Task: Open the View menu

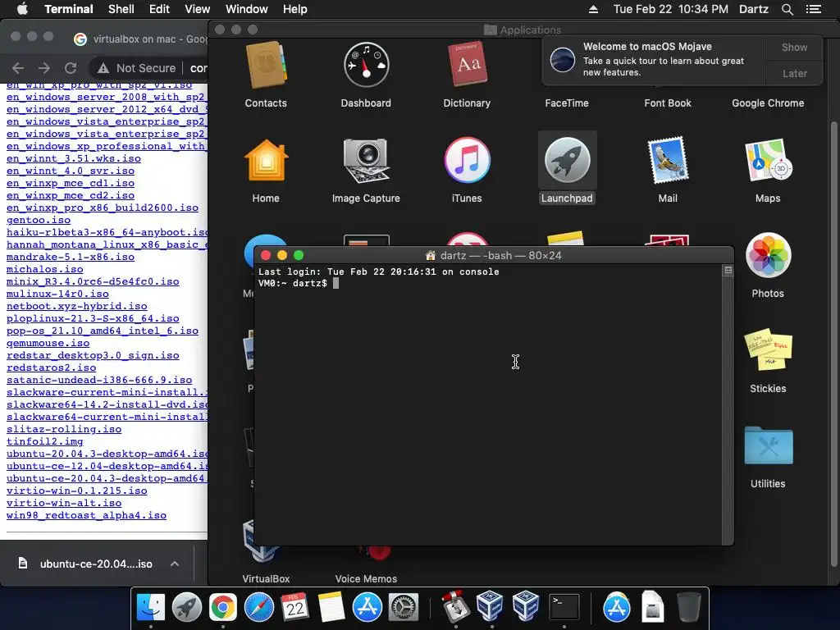Action: [x=197, y=9]
